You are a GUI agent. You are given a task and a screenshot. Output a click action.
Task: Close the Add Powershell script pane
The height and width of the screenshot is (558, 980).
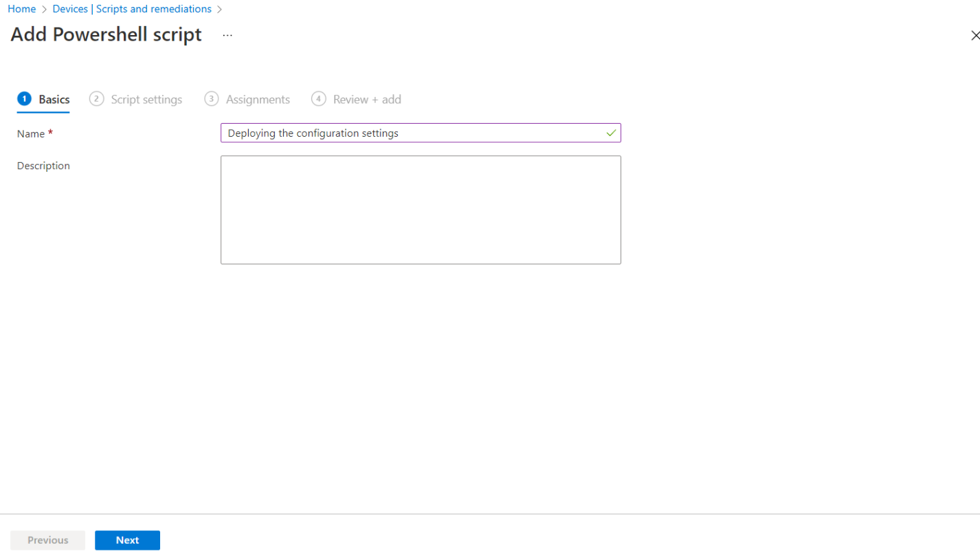click(x=975, y=35)
